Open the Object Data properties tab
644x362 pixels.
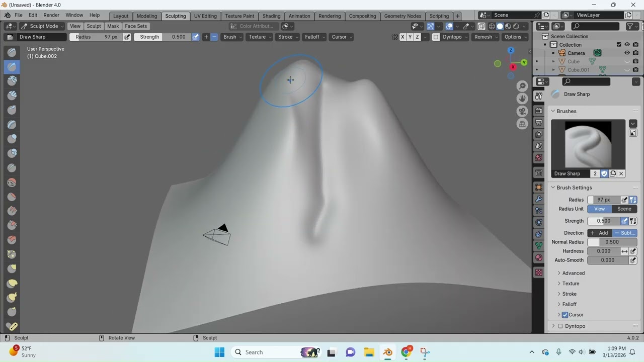[539, 246]
